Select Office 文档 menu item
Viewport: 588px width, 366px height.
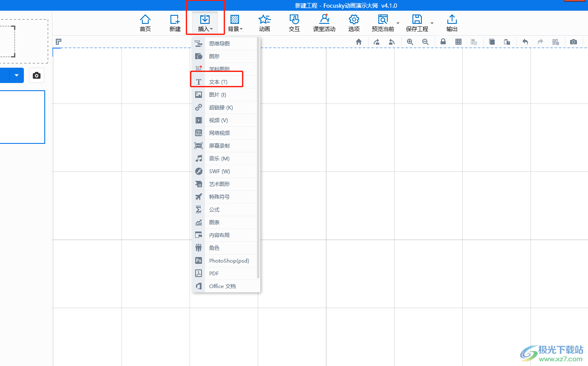point(225,286)
